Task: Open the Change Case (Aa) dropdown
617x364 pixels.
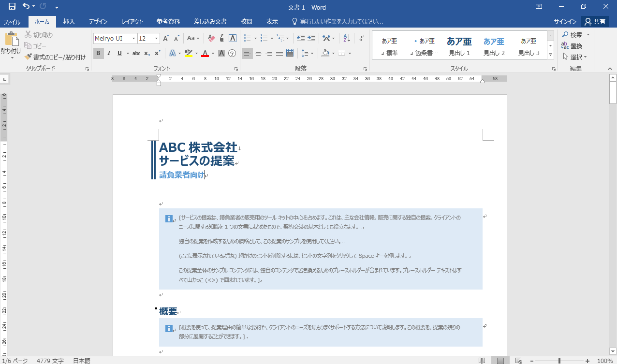Action: (193, 38)
